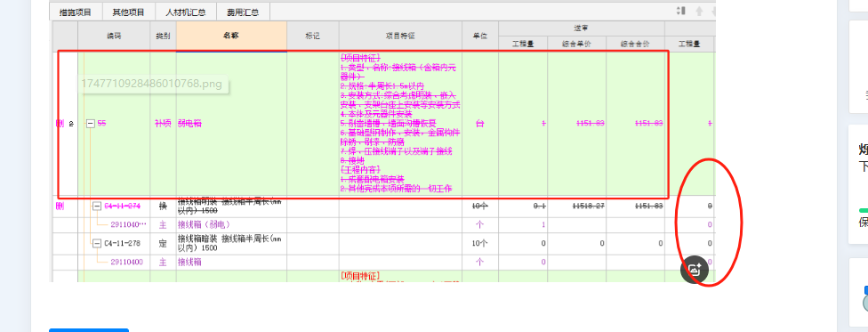Open the 费用汇总 tab
This screenshot has height=332, width=868.
tap(243, 12)
